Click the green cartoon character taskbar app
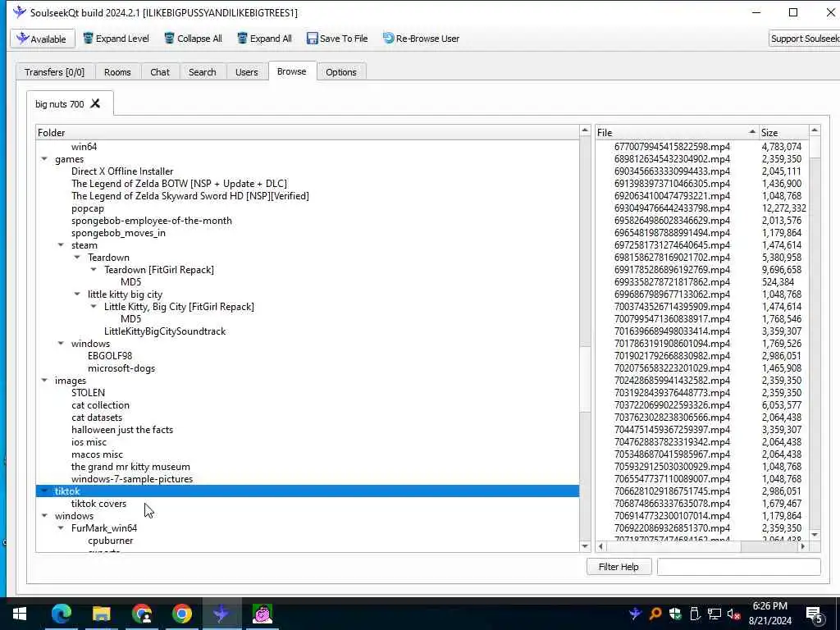Screen dimensions: 840x630 click(x=262, y=614)
